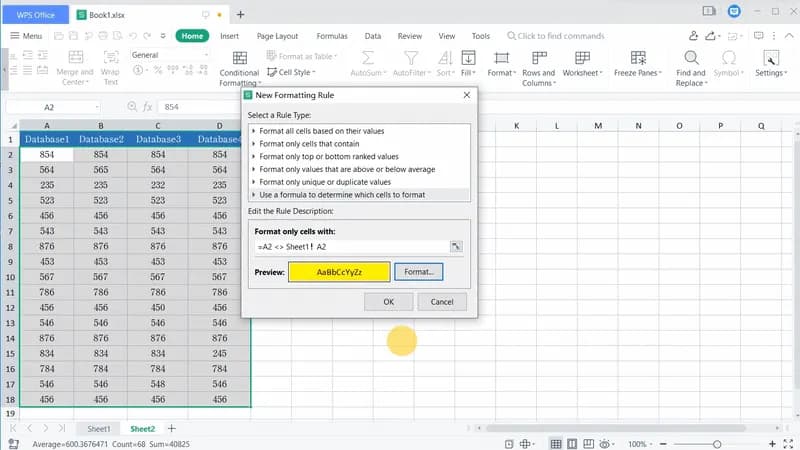Click the zoom in plus button
800x450 pixels.
point(772,444)
